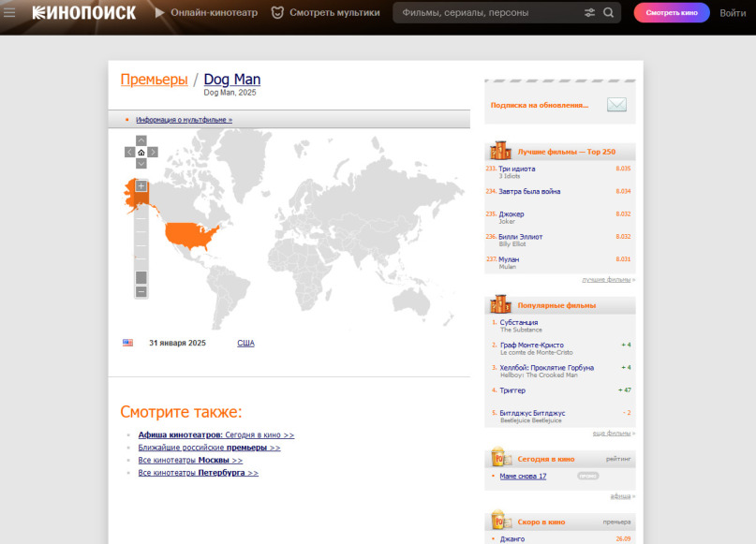Image resolution: width=756 pixels, height=544 pixels.
Task: Open the hamburger menu icon
Action: (9, 12)
